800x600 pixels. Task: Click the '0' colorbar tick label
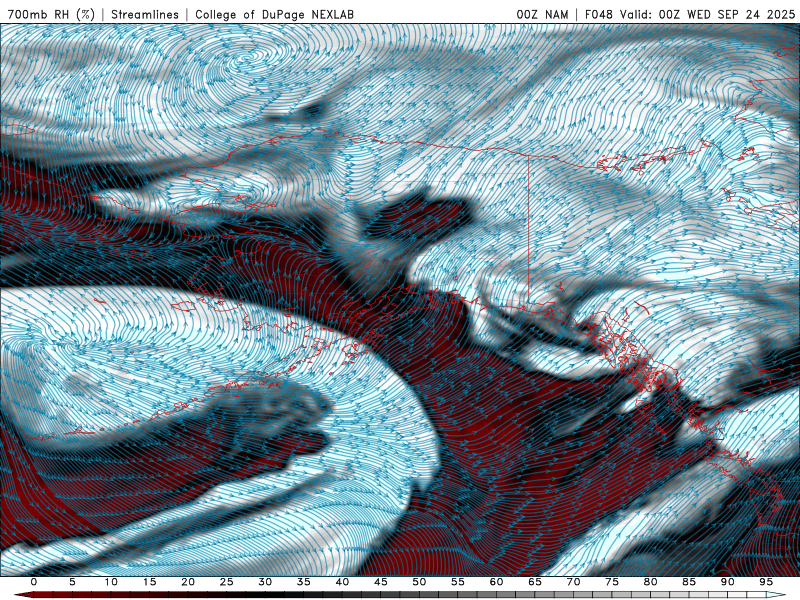click(x=34, y=582)
